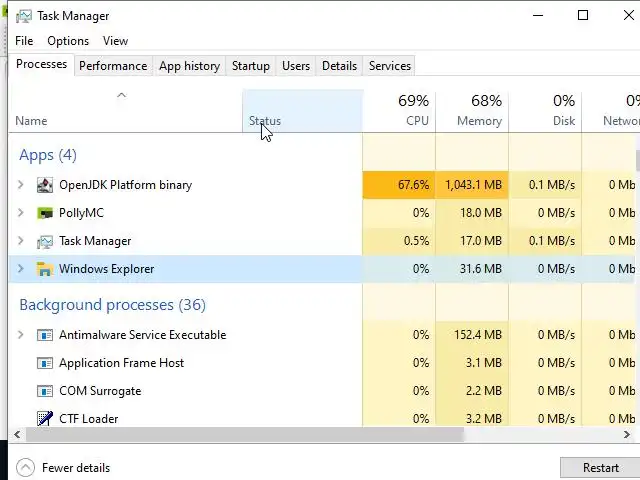Image resolution: width=640 pixels, height=480 pixels.
Task: Minimize the Task Manager window
Action: (x=538, y=16)
